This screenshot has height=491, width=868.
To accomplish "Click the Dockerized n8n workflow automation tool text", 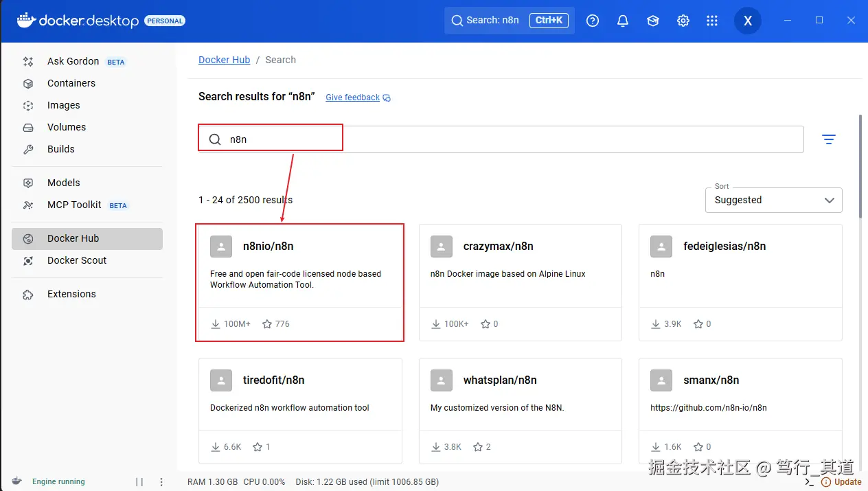I will pos(290,408).
